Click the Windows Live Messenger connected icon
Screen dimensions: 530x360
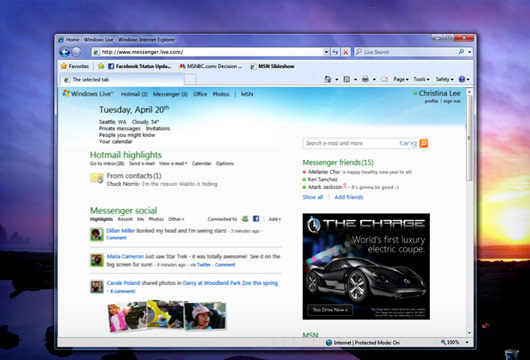pyautogui.click(x=245, y=219)
